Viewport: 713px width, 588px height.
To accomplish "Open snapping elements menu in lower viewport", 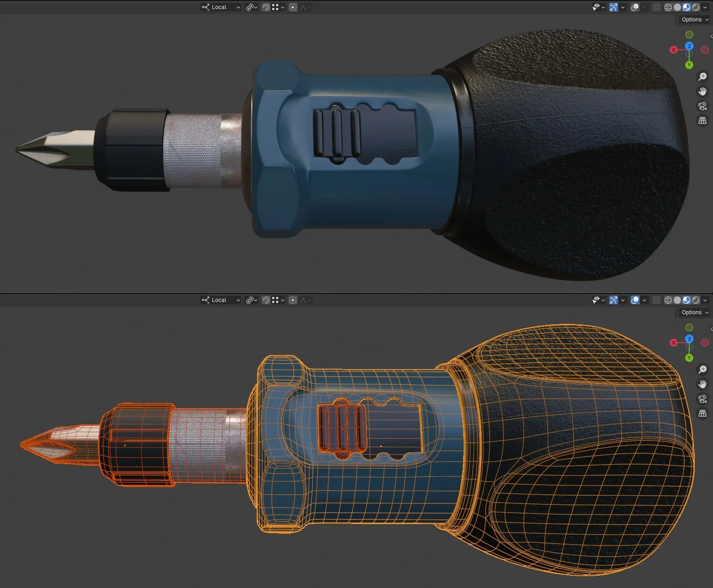I will (278, 300).
